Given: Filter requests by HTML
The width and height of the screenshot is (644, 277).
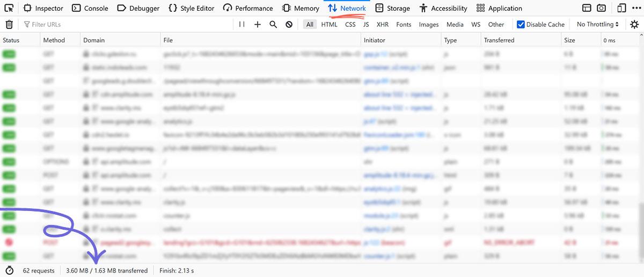Looking at the screenshot, I should (x=330, y=24).
